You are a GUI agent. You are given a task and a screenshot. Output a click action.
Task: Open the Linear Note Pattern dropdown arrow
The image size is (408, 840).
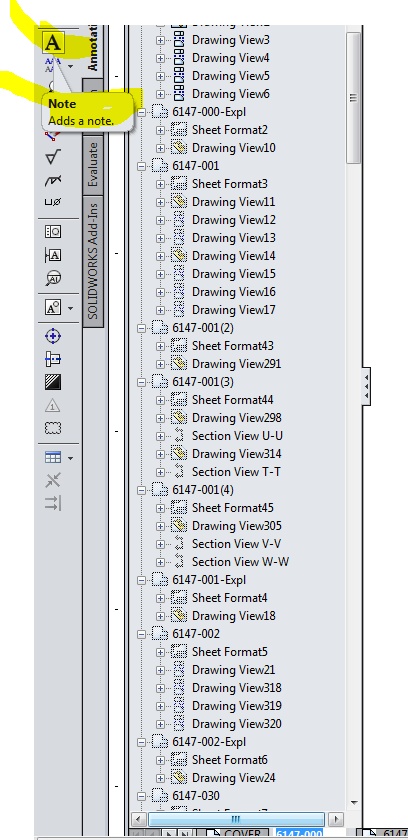[x=71, y=66]
